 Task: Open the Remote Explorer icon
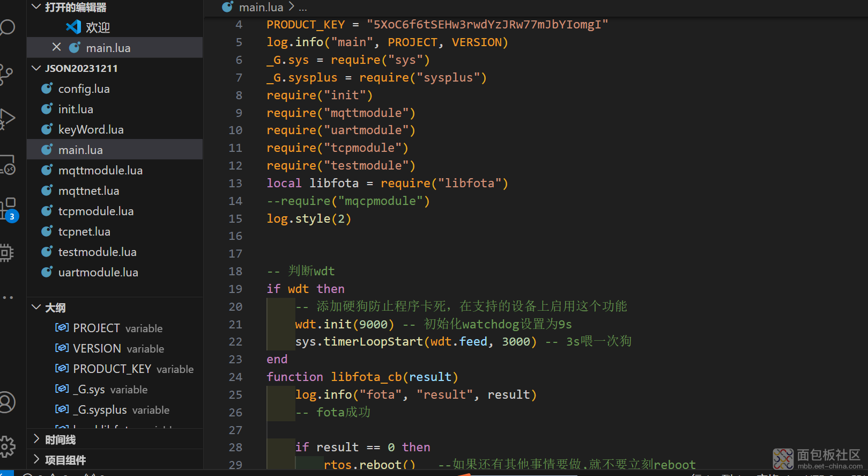coord(8,165)
